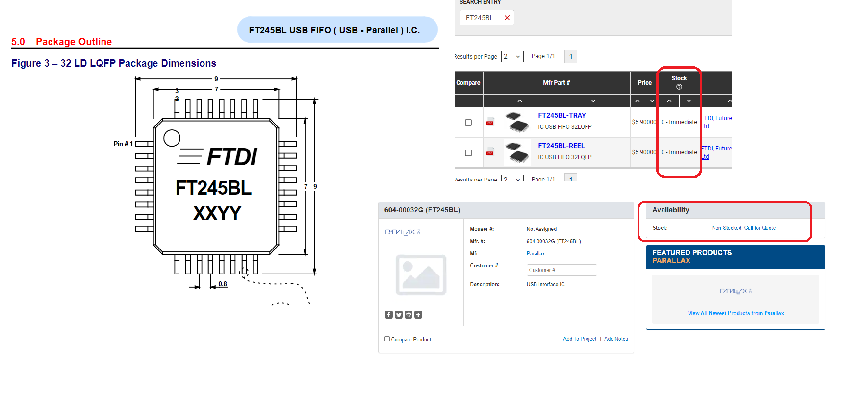The image size is (868, 399).
Task: Click the Stock column help question-mark icon
Action: (x=679, y=87)
